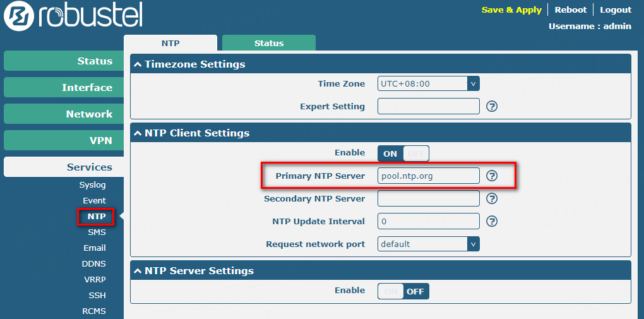644x319 pixels.
Task: Collapse the NTP Server Settings section
Action: (x=138, y=271)
